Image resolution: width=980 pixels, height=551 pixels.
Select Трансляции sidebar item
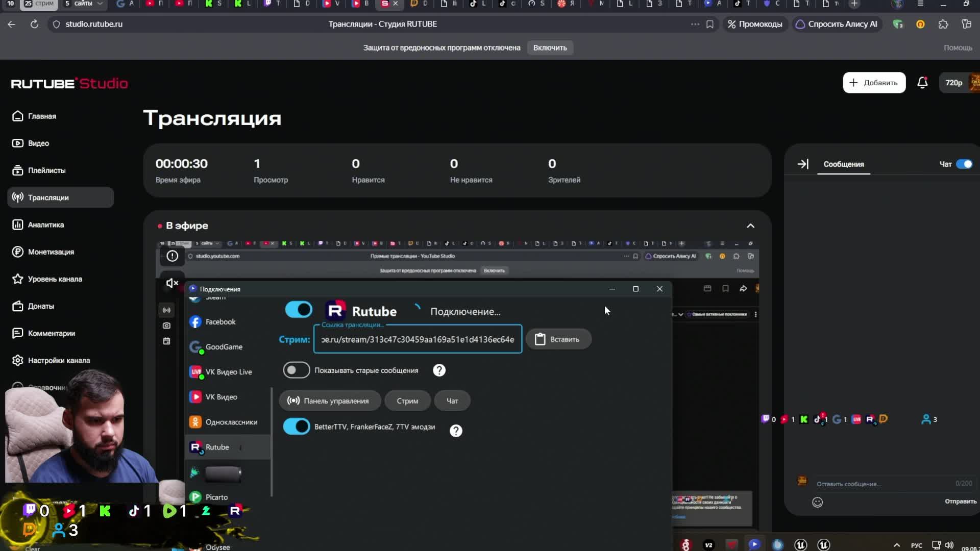[x=60, y=197]
